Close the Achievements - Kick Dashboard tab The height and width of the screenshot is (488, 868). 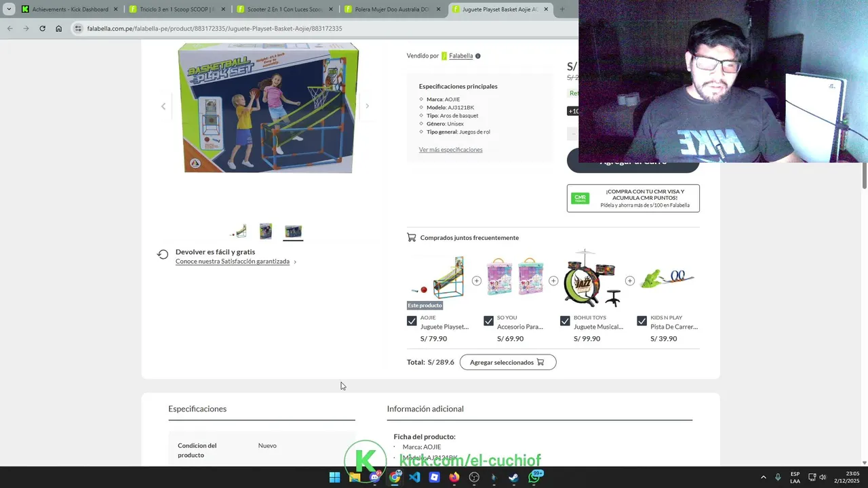click(x=115, y=9)
